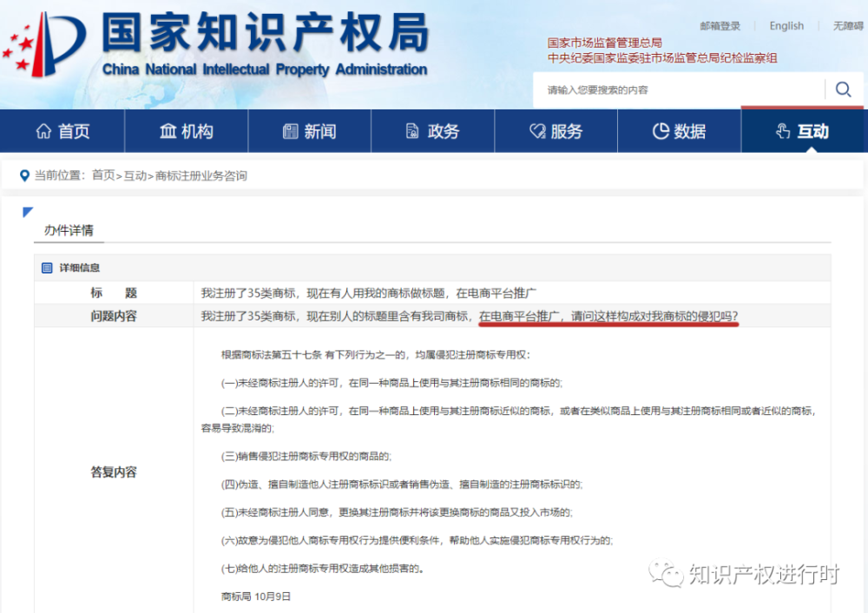Click the 详细信息 list icon
868x613 pixels.
pos(47,268)
